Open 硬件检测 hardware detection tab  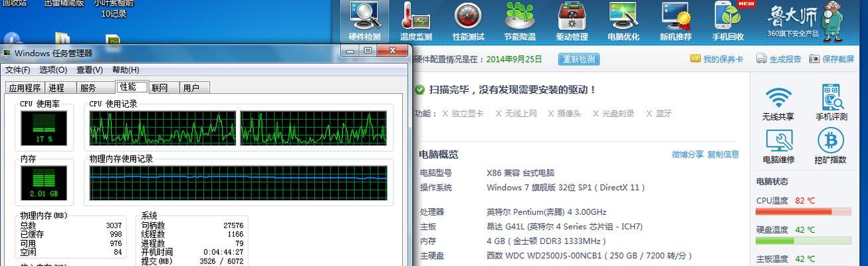pyautogui.click(x=365, y=22)
